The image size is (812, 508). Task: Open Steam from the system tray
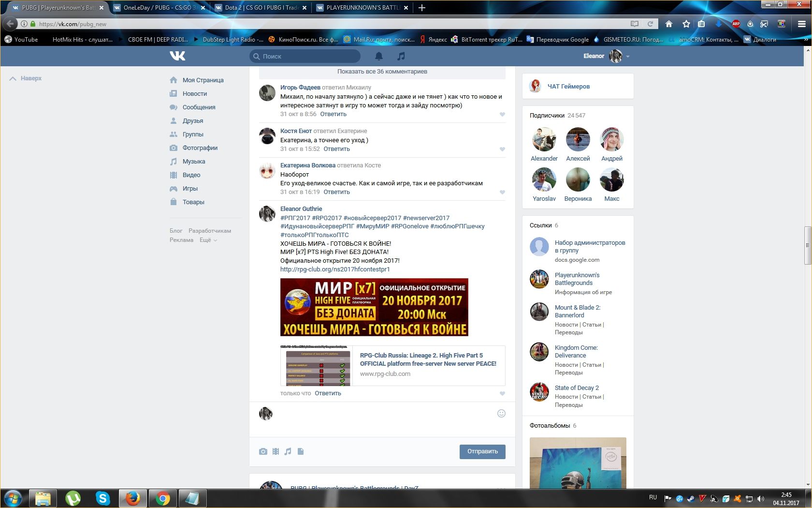point(690,498)
